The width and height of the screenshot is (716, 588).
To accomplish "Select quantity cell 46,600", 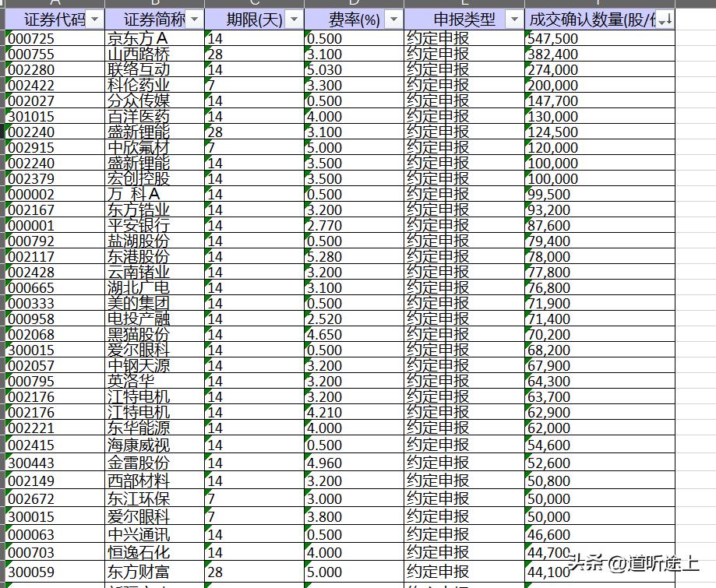I will click(x=600, y=533).
